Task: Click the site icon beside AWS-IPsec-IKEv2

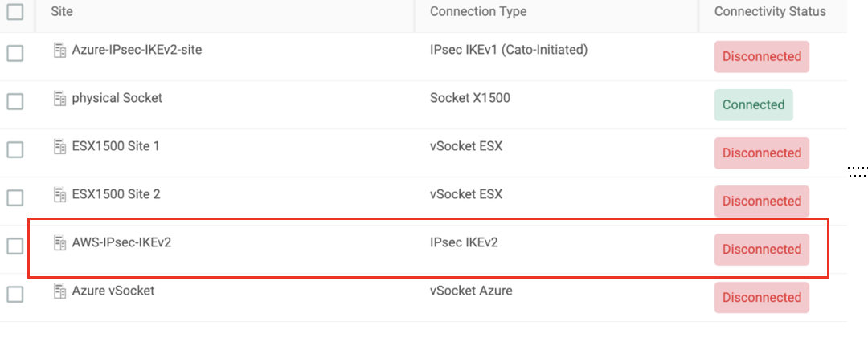Action: tap(59, 242)
